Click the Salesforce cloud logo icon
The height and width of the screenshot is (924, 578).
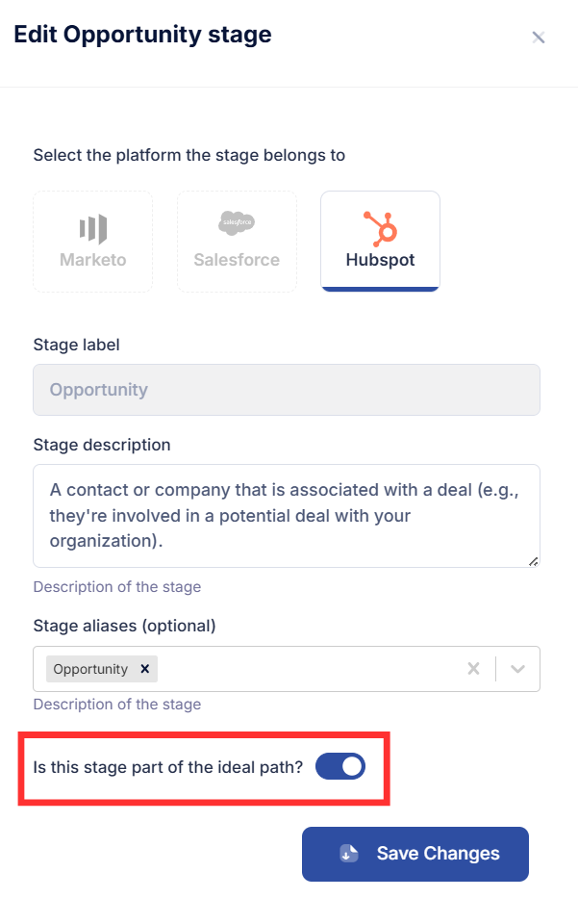tap(236, 223)
